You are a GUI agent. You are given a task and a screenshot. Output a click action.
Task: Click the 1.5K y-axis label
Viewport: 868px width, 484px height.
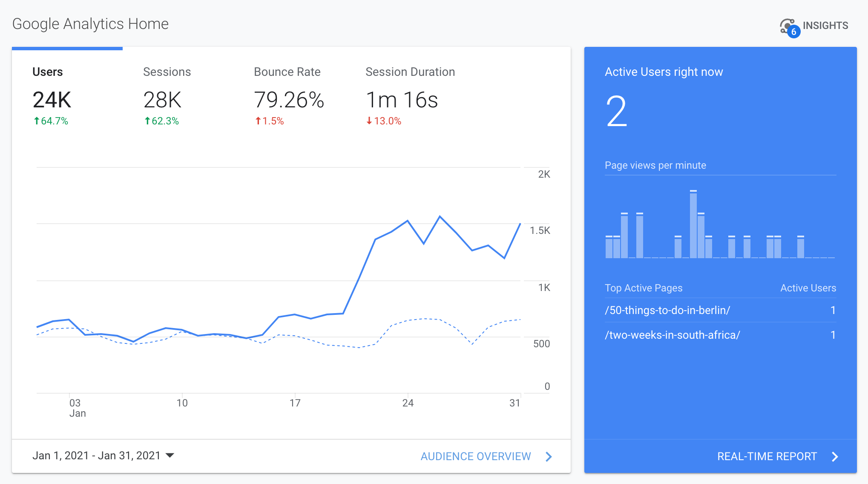(540, 230)
